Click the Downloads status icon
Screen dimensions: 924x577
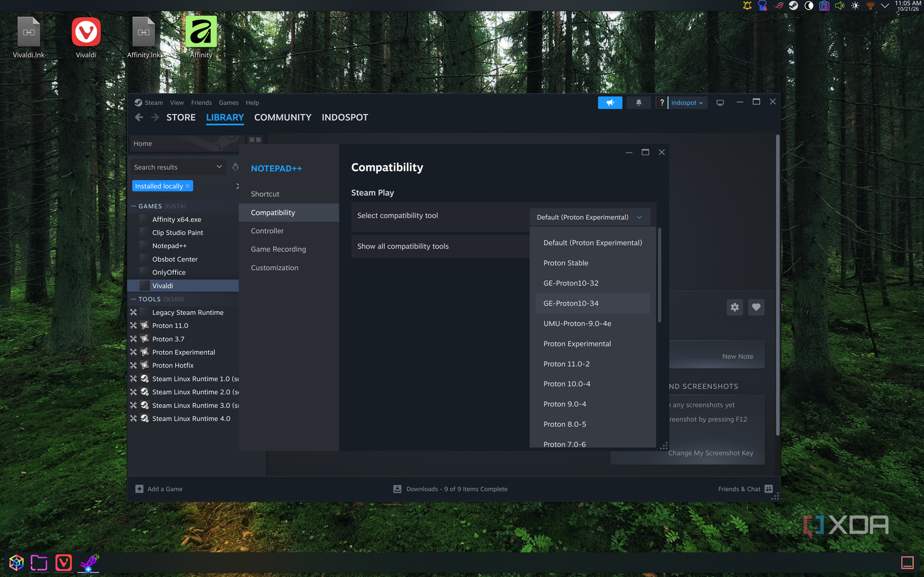point(397,489)
